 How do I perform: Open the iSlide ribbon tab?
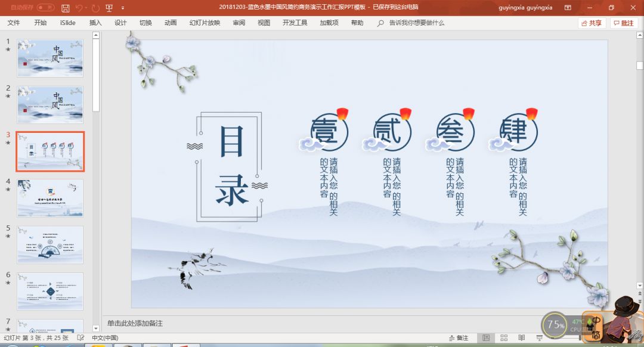coord(67,23)
